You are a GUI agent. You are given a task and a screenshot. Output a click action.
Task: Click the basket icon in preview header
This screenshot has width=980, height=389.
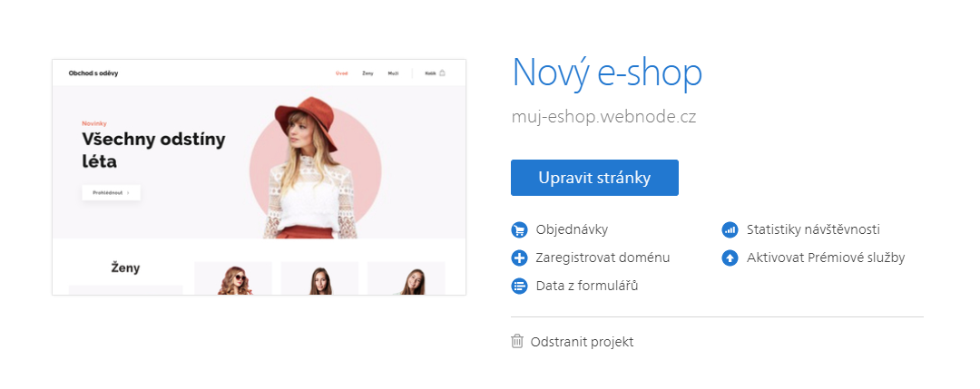442,73
